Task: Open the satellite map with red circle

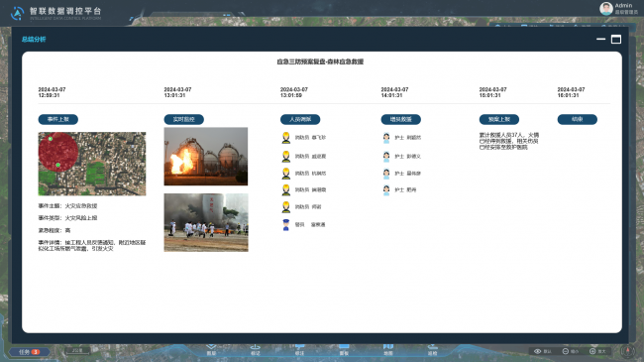Action: [92, 164]
